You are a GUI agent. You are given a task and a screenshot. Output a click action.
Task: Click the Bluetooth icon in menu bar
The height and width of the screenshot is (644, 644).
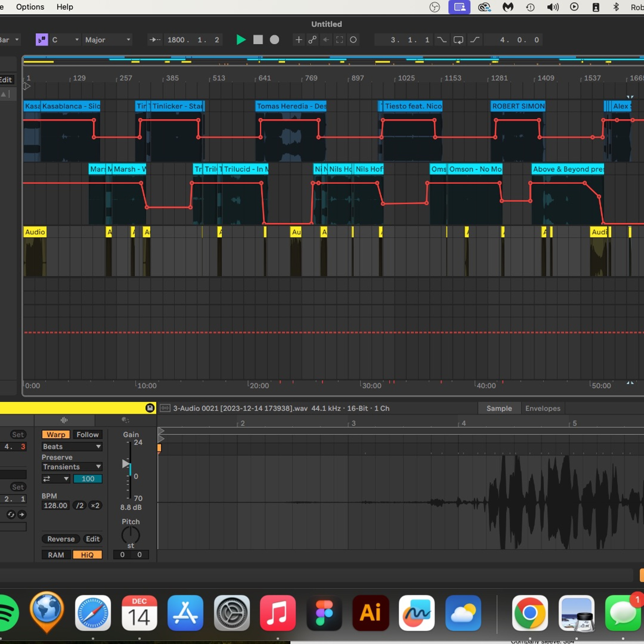[x=616, y=7]
